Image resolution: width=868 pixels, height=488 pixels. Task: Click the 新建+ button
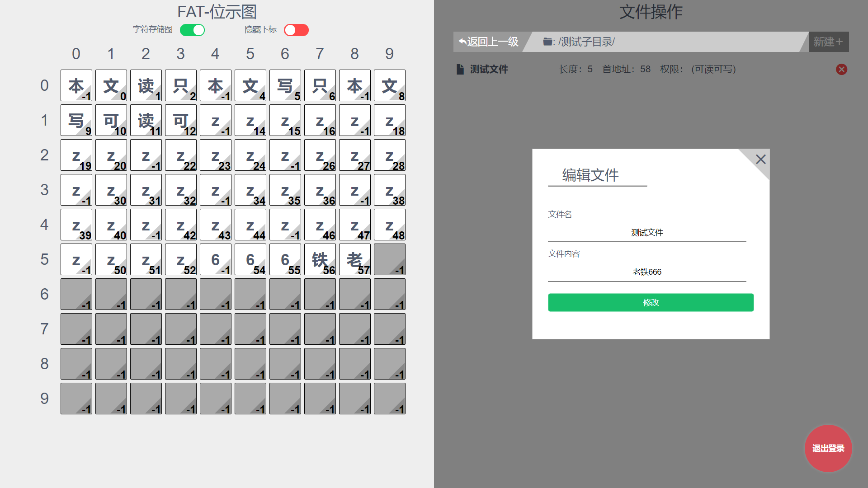(x=828, y=42)
